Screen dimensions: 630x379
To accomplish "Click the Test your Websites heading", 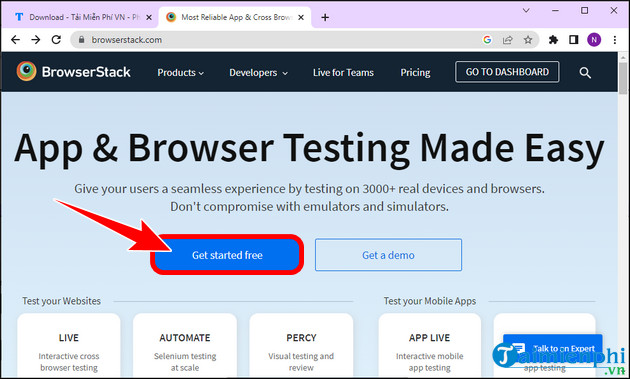I will click(61, 301).
